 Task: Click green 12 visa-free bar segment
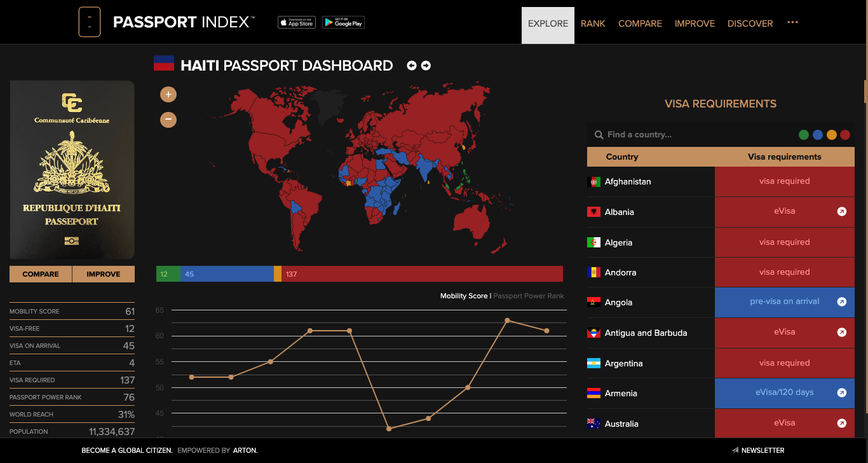coord(168,274)
